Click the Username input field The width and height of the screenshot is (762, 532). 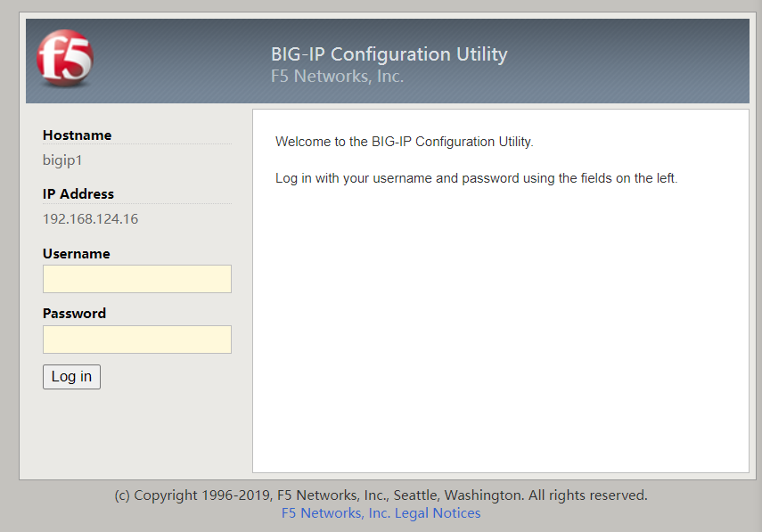tap(136, 278)
